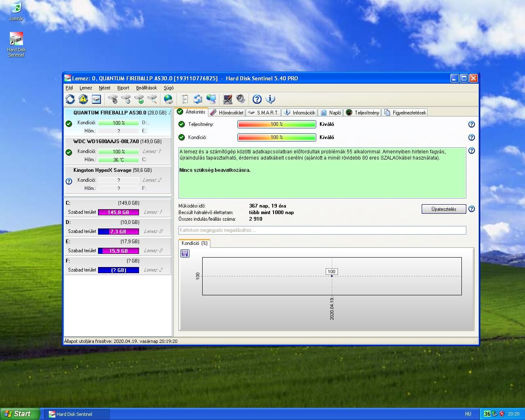Click the Teljesítmény 100 % gradient bar
Screen dimensions: 525x420
(x=277, y=124)
